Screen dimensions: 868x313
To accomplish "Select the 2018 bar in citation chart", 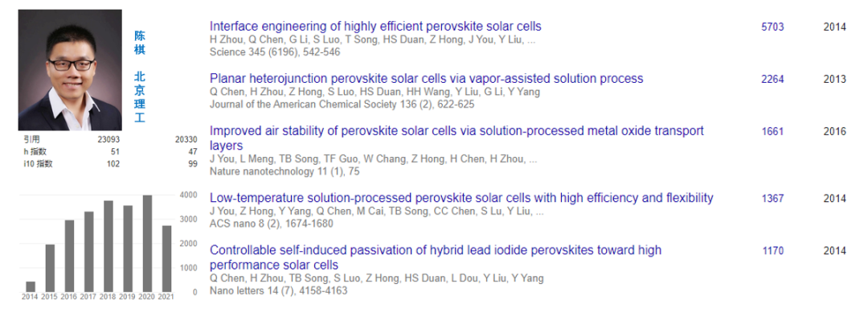I will 108,246.
